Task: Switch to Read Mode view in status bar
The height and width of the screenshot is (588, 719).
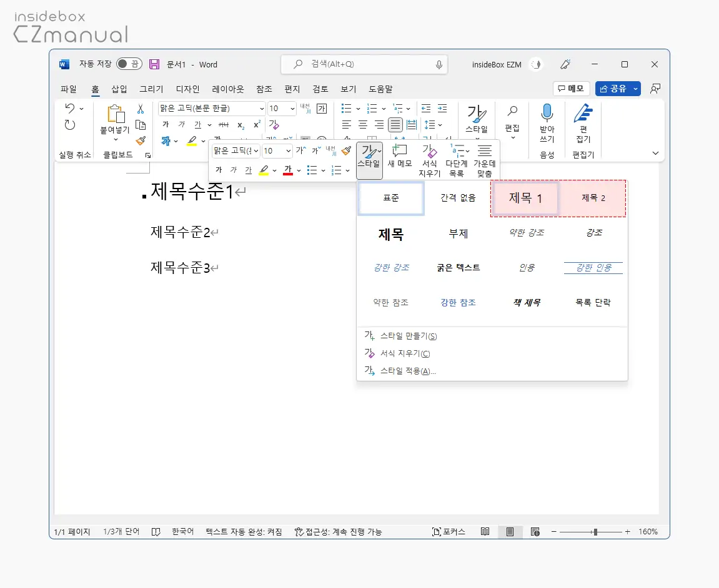Action: 485,532
